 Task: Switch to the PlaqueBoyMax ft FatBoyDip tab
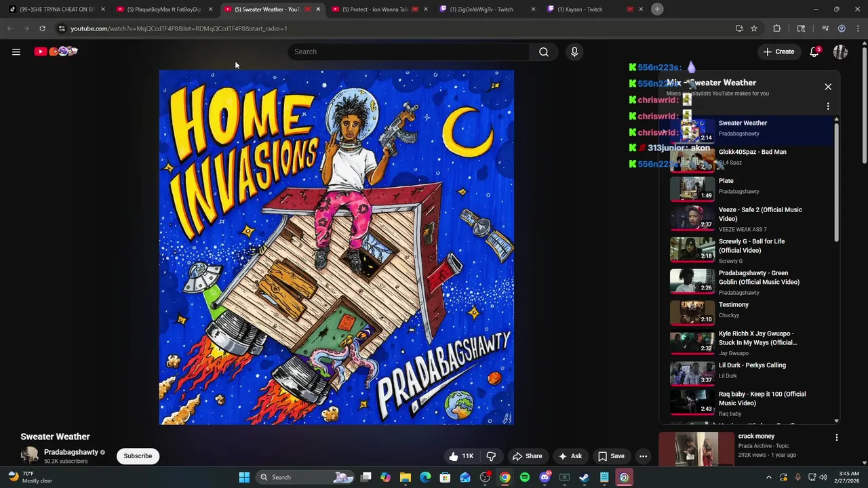[163, 9]
